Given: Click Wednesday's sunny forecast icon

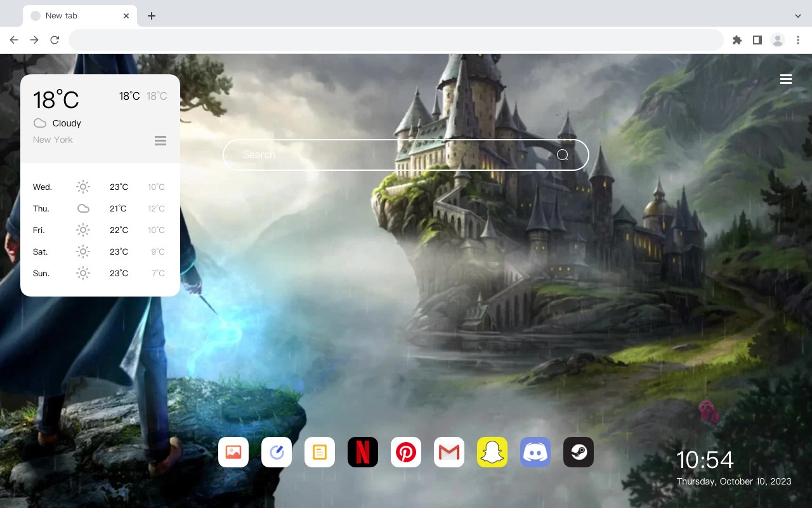Looking at the screenshot, I should tap(83, 187).
